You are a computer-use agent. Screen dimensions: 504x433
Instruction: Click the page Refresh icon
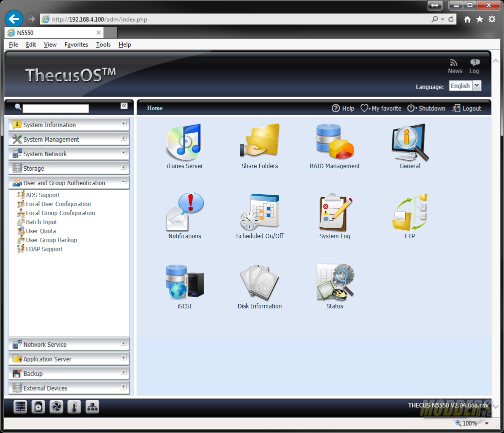[x=451, y=20]
